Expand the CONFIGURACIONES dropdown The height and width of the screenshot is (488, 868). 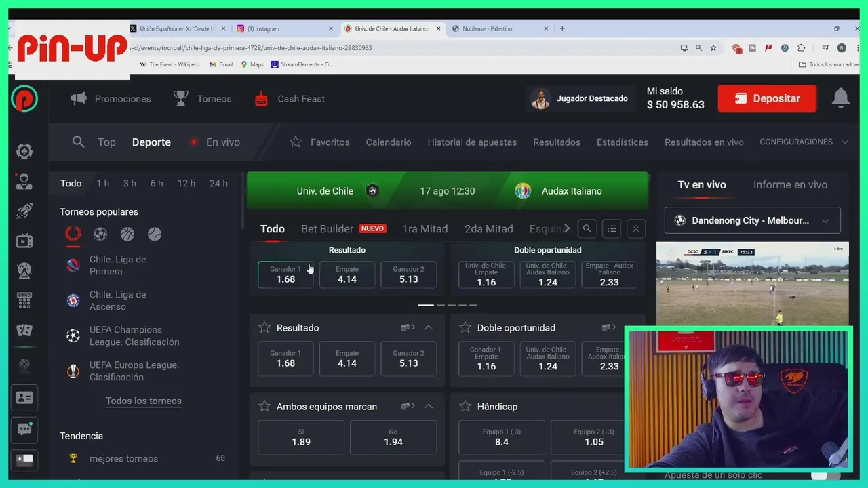804,142
